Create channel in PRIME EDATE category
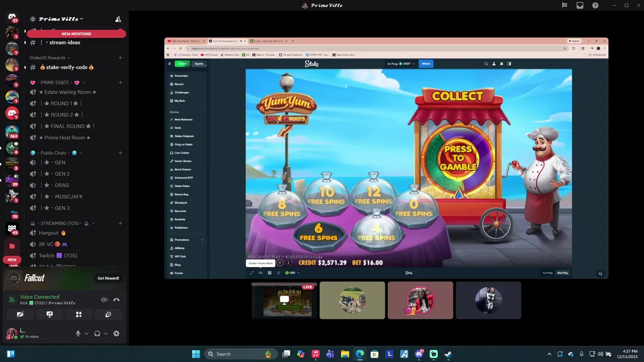 pyautogui.click(x=120, y=82)
